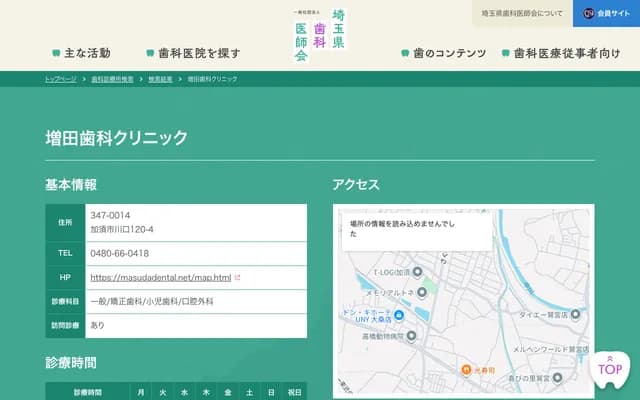Go to the 会員サイト button
Screen dimensions: 640x400
607,13
